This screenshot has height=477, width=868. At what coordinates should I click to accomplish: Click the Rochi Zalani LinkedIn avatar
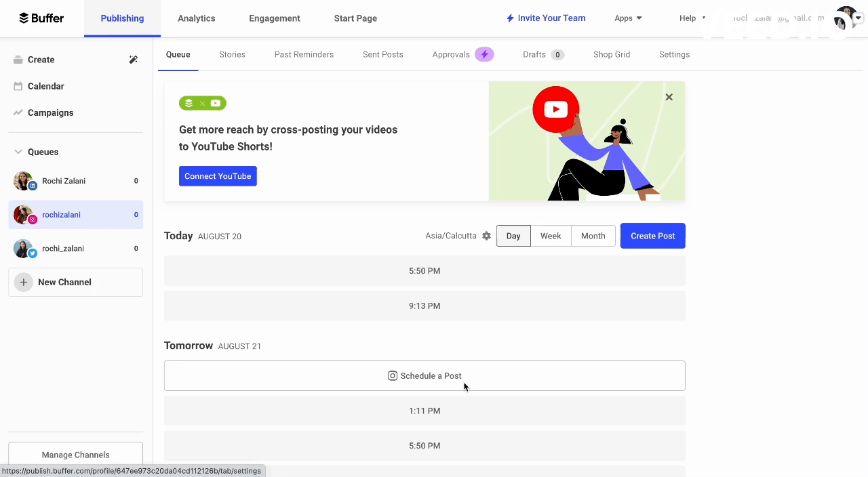[23, 181]
